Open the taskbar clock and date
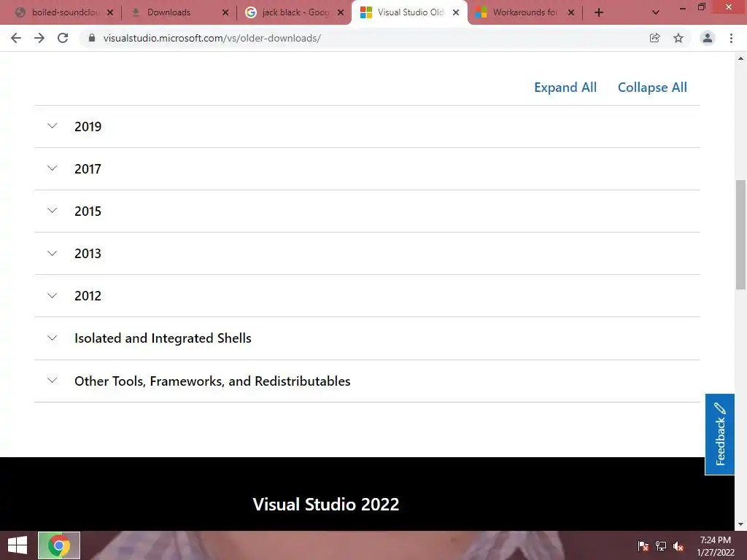The image size is (747, 560). point(716,546)
